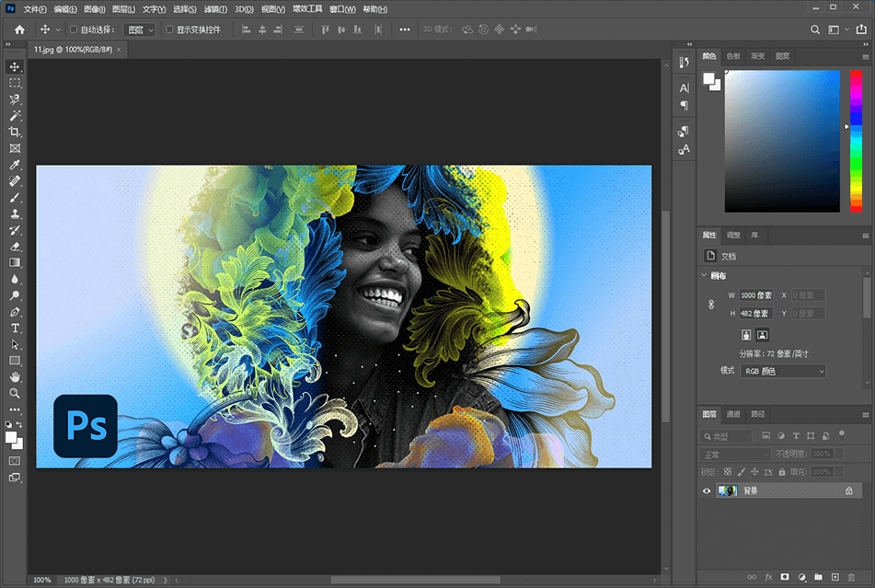Select the Magic Wand tool

[15, 116]
